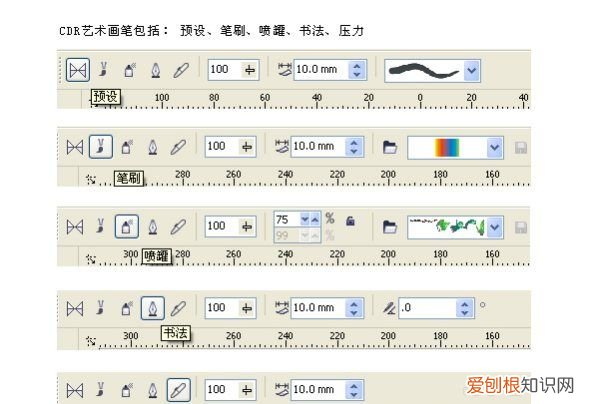
Task: Click the highlighted Pressure icon in the bottom toolbar
Action: [x=179, y=390]
